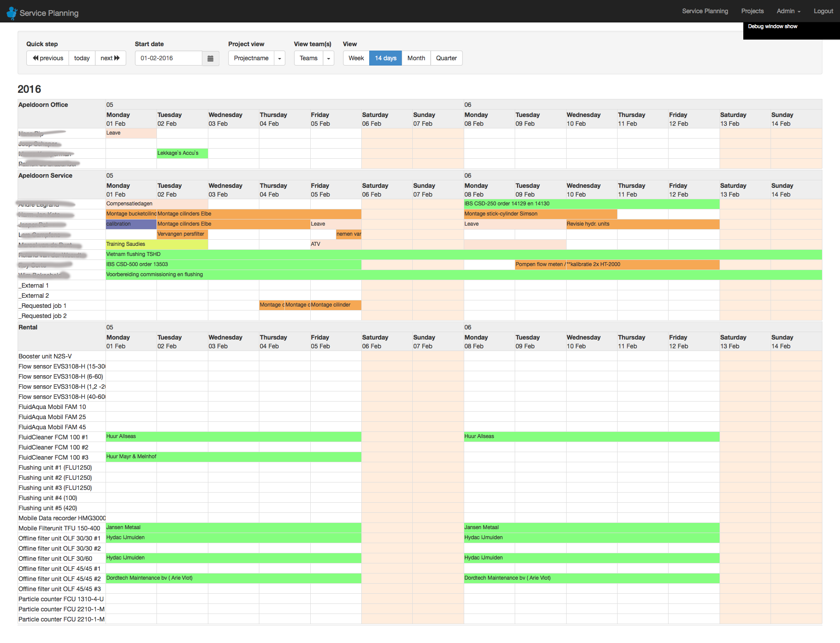This screenshot has height=643, width=840.
Task: Jump to today in the planner
Action: point(82,58)
